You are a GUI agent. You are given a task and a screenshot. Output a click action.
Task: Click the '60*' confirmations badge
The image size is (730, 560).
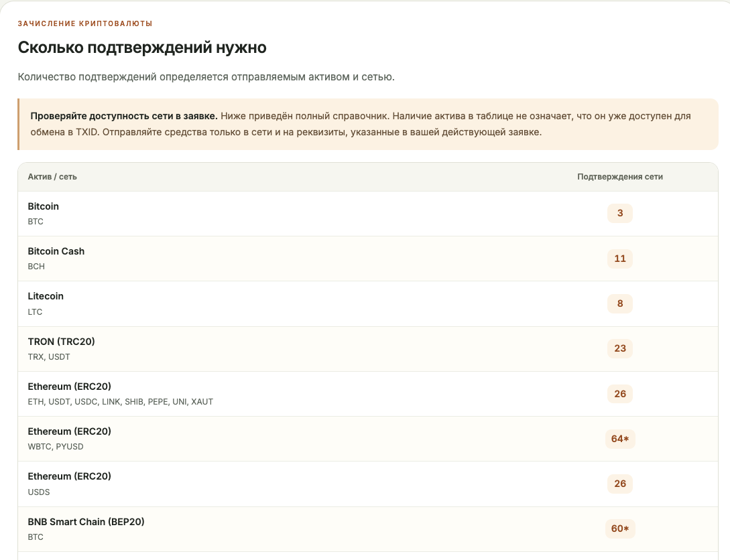tap(620, 529)
